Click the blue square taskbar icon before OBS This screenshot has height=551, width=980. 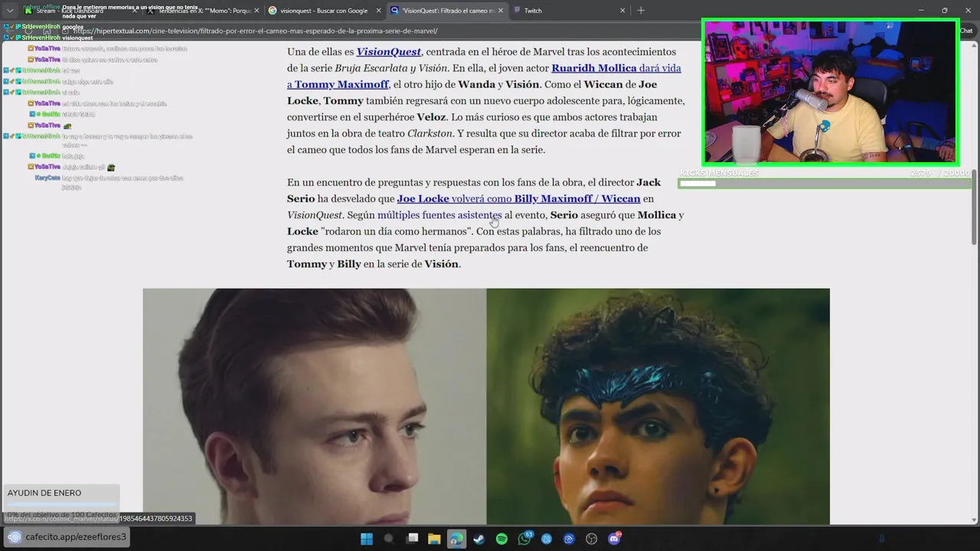[x=569, y=539]
